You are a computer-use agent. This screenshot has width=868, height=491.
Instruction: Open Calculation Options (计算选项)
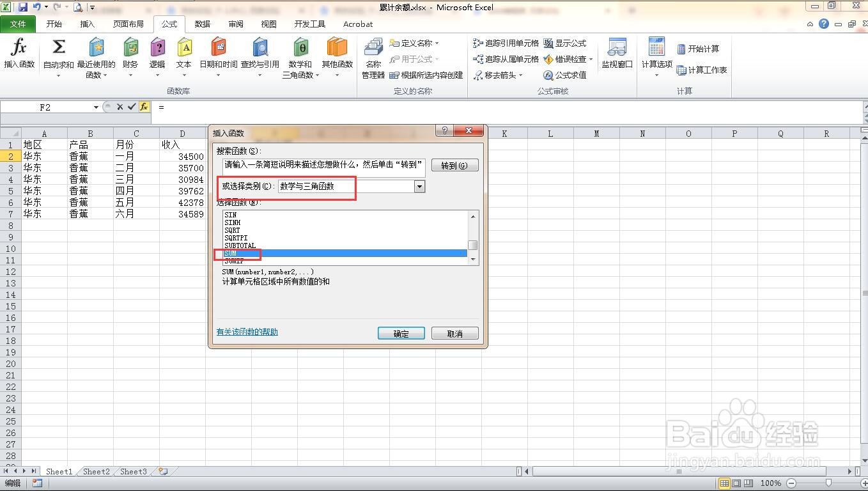[656, 56]
